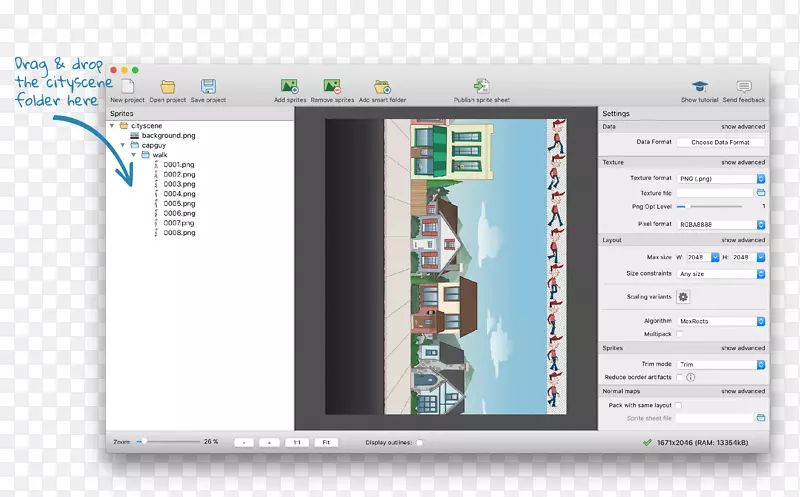Click the Choose Data Format button

click(x=720, y=142)
